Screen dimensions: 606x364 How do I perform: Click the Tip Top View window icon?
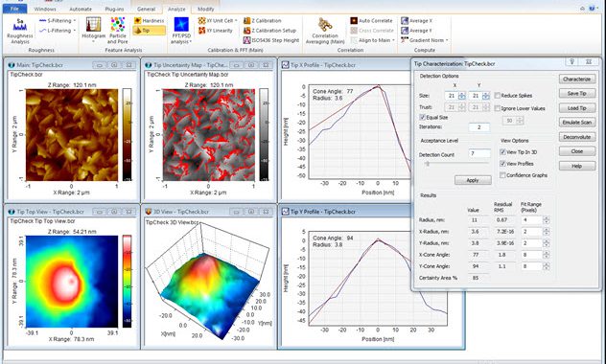click(12, 212)
